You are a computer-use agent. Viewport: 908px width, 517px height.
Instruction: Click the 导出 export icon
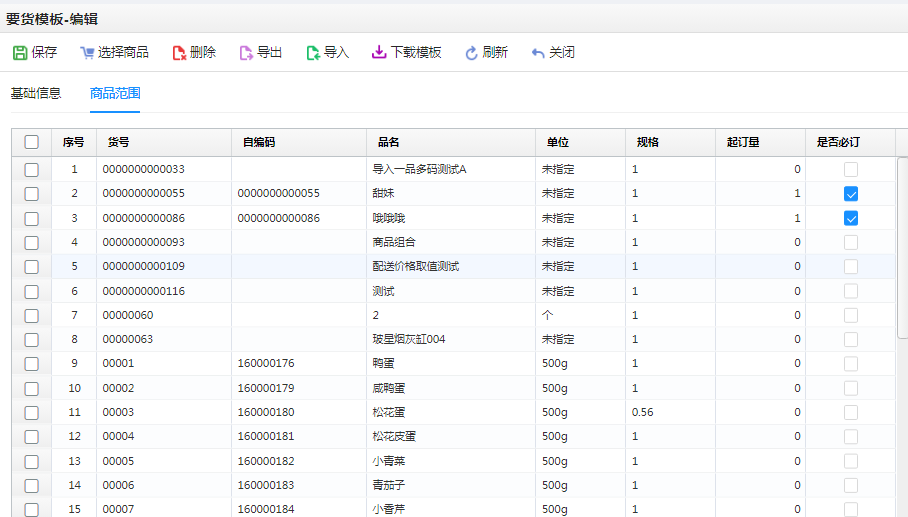tap(246, 53)
